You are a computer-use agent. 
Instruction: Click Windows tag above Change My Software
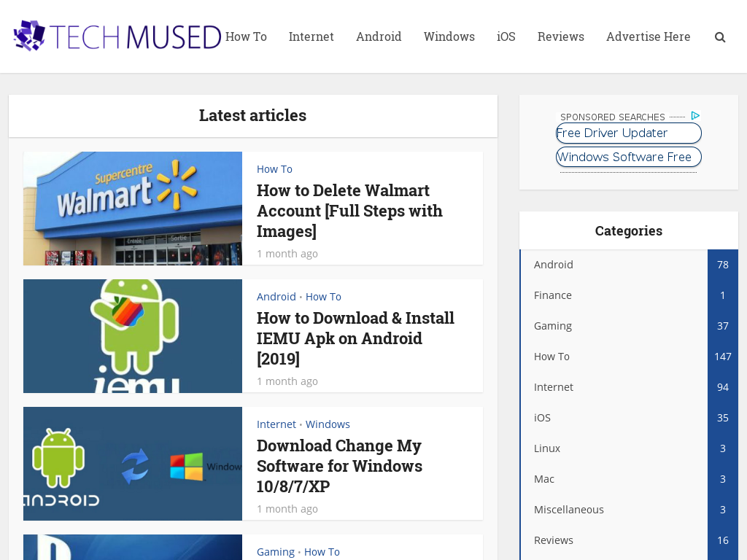point(328,424)
